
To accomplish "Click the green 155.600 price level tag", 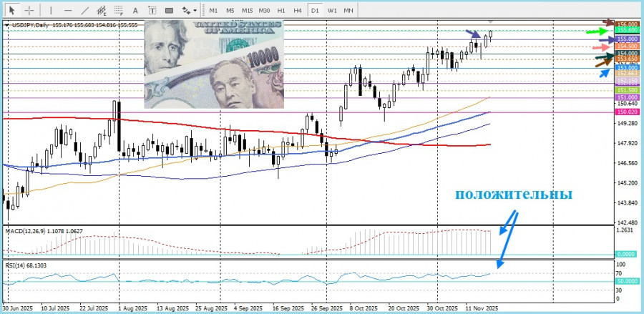I will tap(627, 31).
